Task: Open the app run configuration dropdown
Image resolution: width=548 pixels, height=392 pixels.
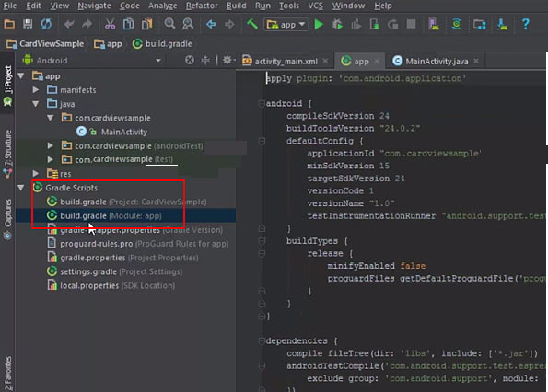Action: tap(286, 25)
